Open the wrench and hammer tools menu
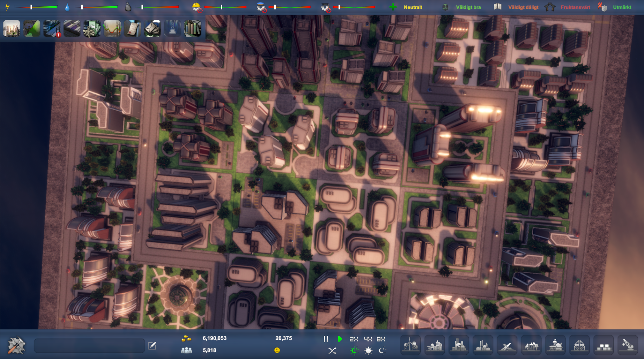 [x=16, y=345]
